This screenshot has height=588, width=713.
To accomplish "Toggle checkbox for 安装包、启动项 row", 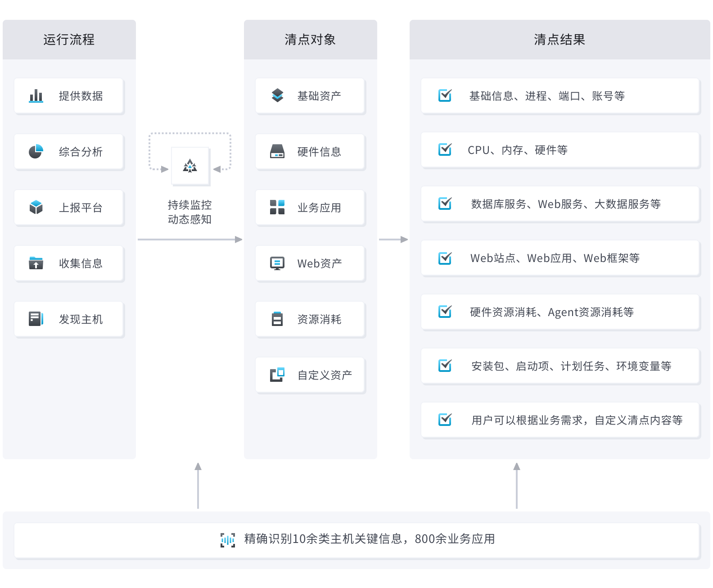I will pyautogui.click(x=445, y=366).
